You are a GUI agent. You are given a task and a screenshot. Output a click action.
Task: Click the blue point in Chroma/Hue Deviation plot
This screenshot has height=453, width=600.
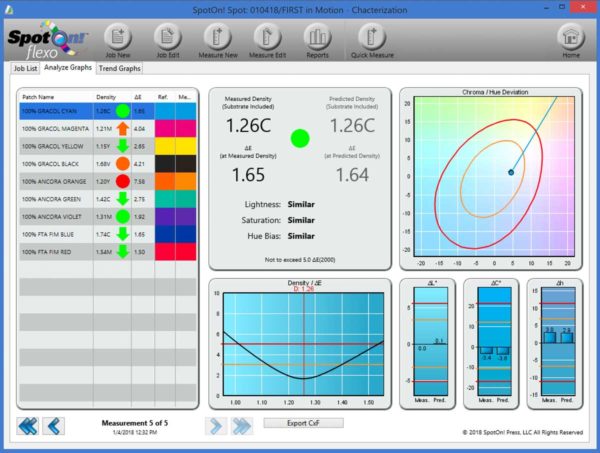click(511, 173)
